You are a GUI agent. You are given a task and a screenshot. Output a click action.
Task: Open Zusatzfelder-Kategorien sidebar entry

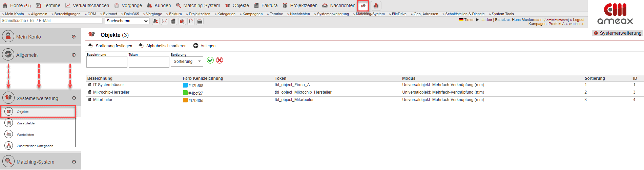click(x=35, y=146)
